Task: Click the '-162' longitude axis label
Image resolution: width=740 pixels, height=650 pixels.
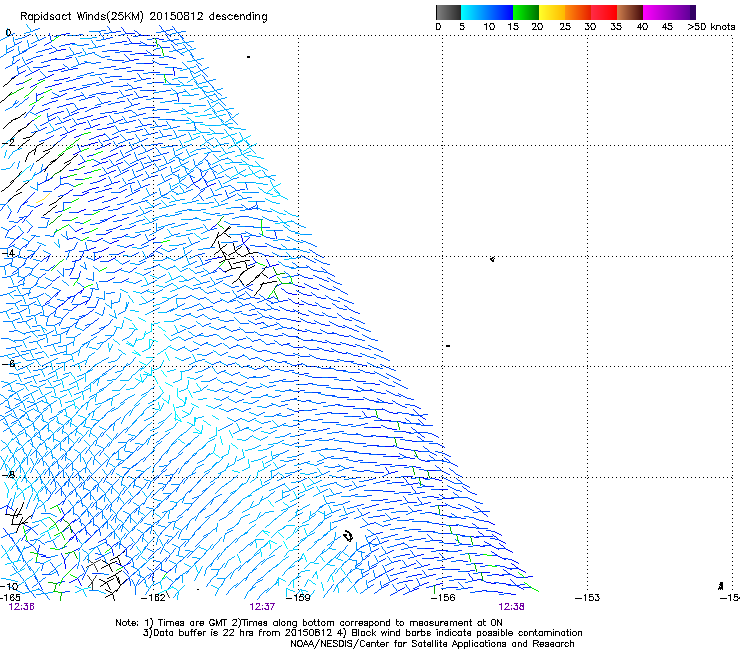Action: pyautogui.click(x=154, y=598)
